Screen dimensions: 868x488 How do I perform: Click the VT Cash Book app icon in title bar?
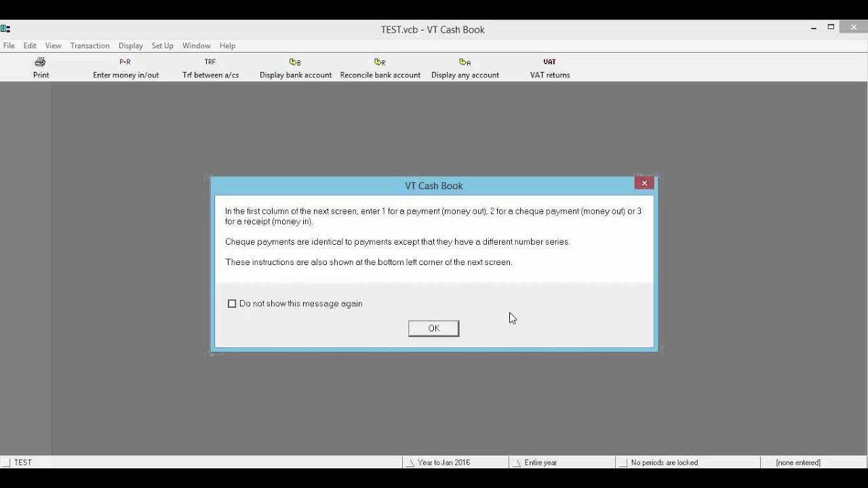[5, 29]
